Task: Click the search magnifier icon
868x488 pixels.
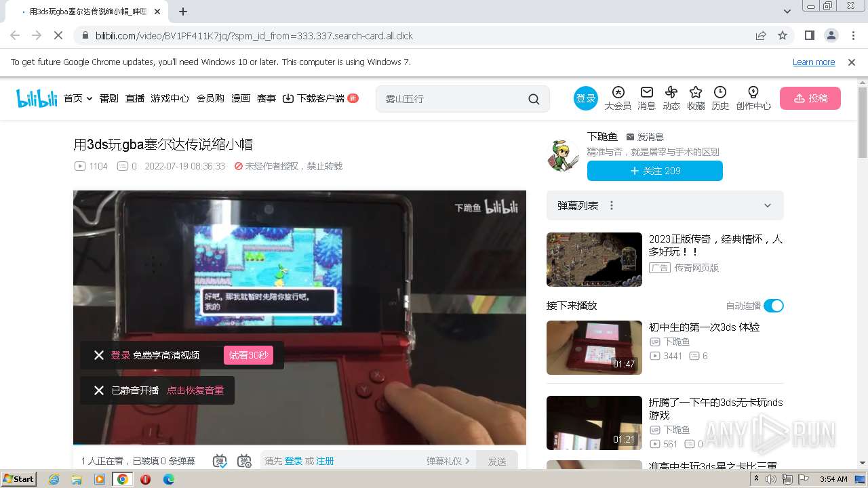Action: pos(534,99)
